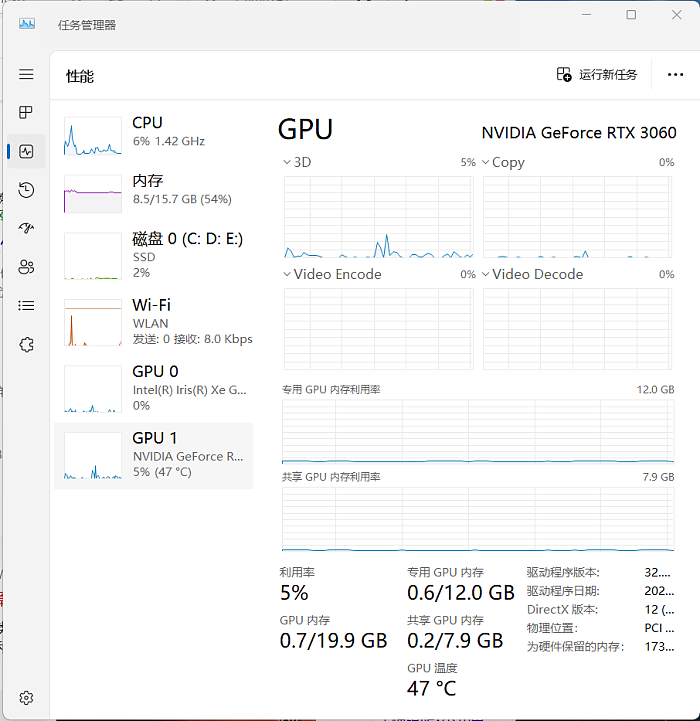The width and height of the screenshot is (700, 721).
Task: Click the 3D engine usage graph
Action: (379, 217)
